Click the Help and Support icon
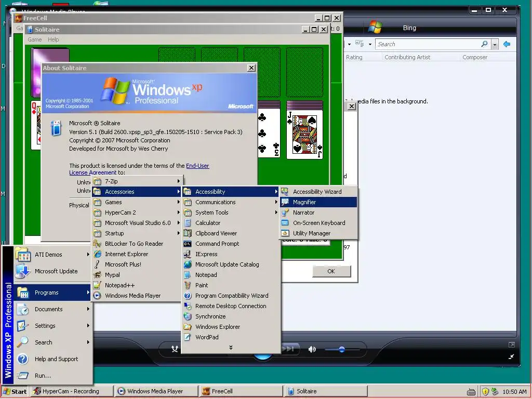Image resolution: width=532 pixels, height=399 pixels. (23, 359)
